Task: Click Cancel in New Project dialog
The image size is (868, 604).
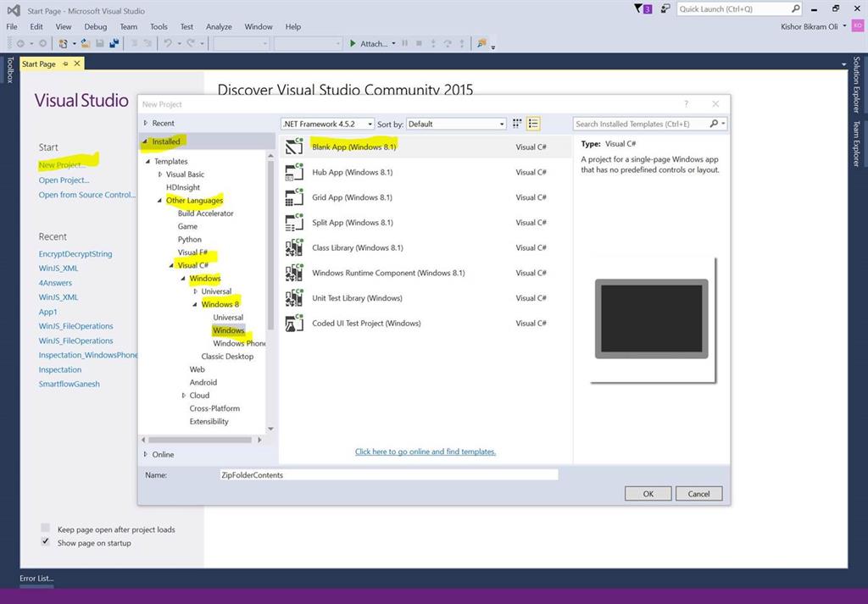Action: tap(698, 493)
